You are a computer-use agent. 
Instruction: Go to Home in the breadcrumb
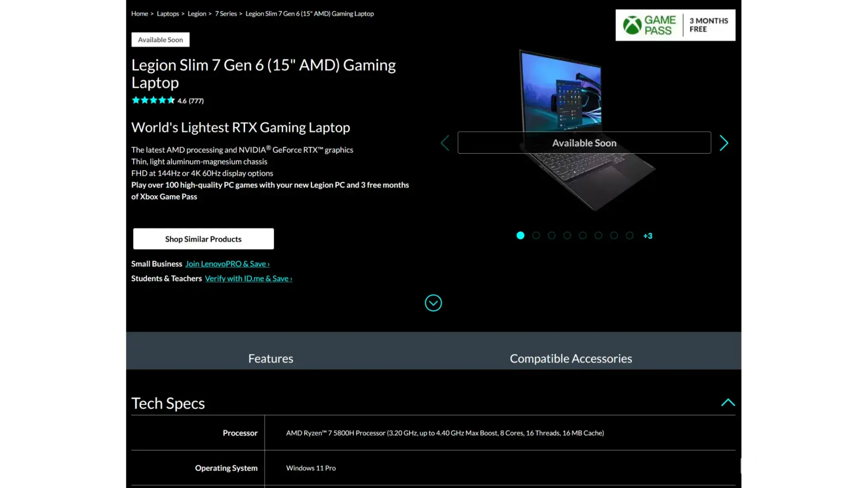[139, 14]
